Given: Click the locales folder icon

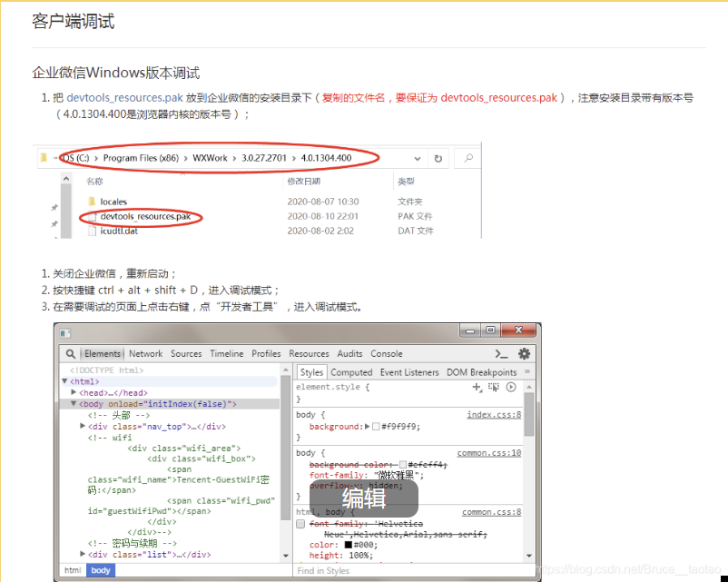Looking at the screenshot, I should [x=92, y=202].
